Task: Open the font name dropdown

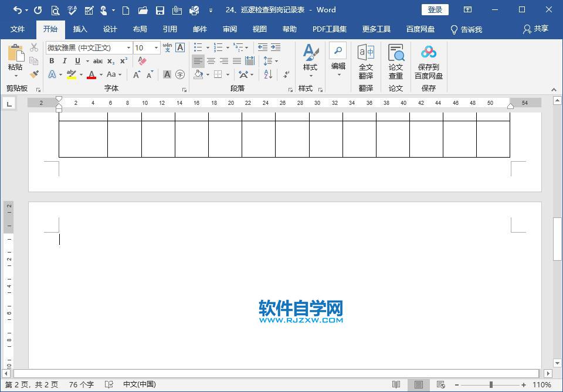Action: click(x=128, y=47)
